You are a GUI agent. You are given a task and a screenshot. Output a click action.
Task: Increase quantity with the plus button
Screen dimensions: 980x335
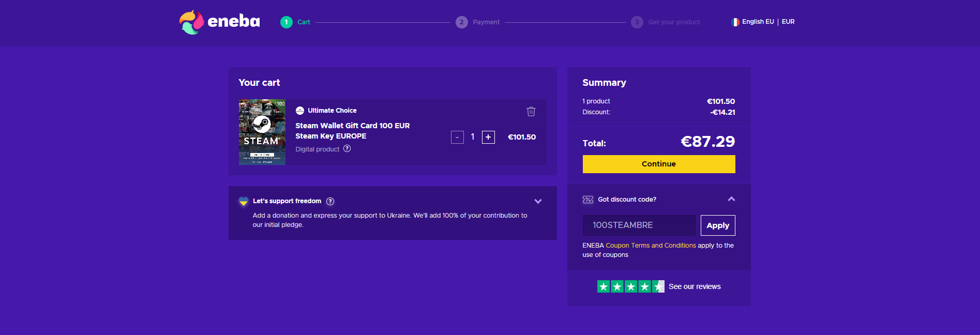pos(488,137)
